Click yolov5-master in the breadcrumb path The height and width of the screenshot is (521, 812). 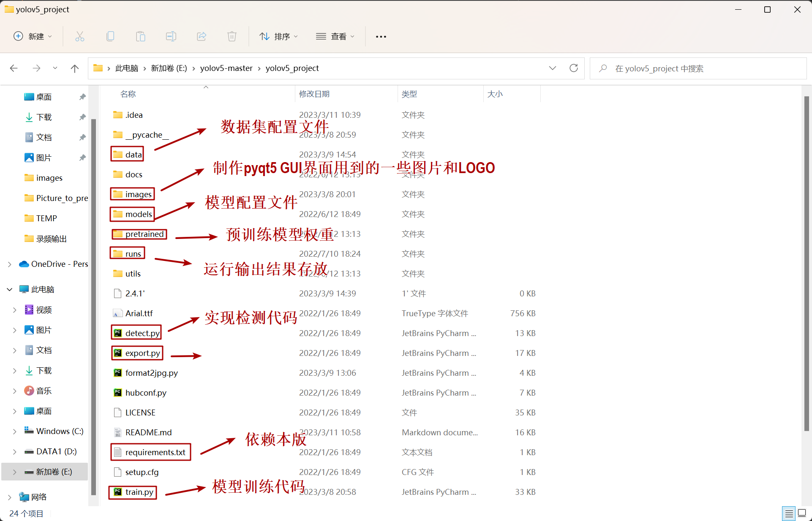[226, 68]
